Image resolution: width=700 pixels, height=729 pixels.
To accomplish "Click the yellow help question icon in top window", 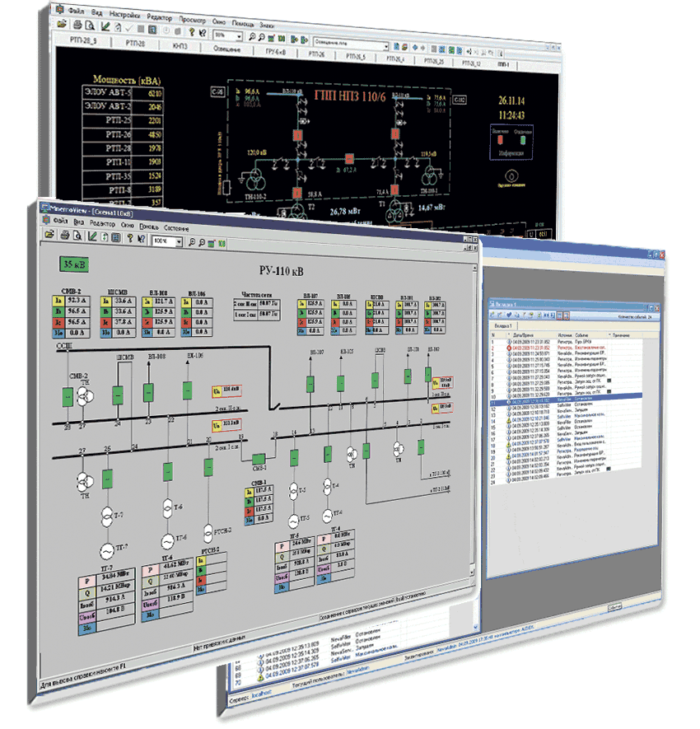I will click(191, 31).
